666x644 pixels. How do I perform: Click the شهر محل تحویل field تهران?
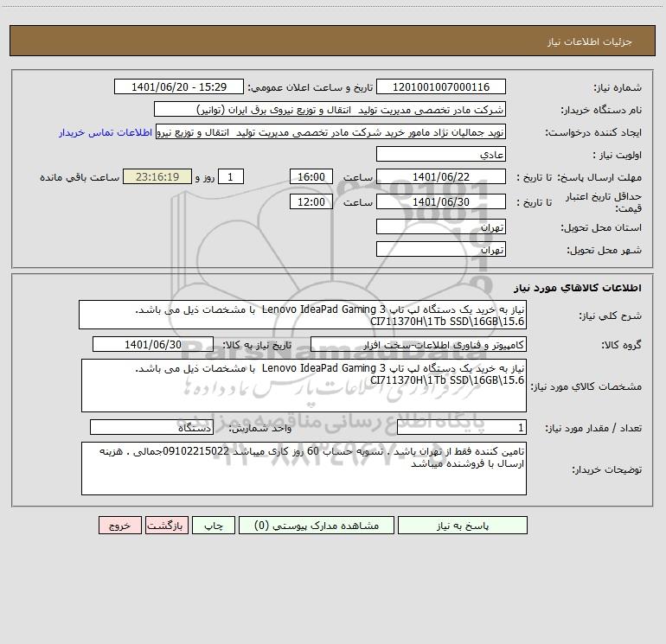[x=441, y=249]
